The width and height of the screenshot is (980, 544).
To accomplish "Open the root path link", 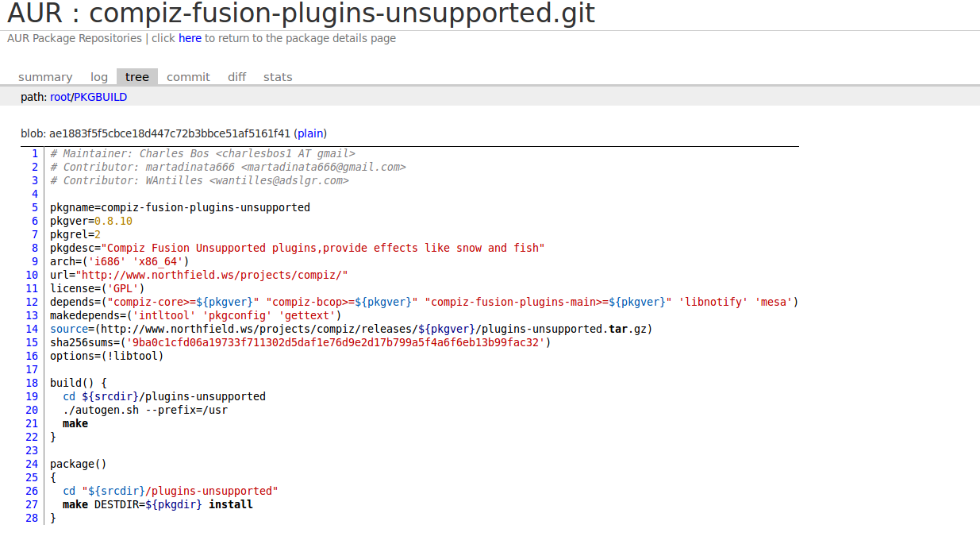I will (x=60, y=97).
